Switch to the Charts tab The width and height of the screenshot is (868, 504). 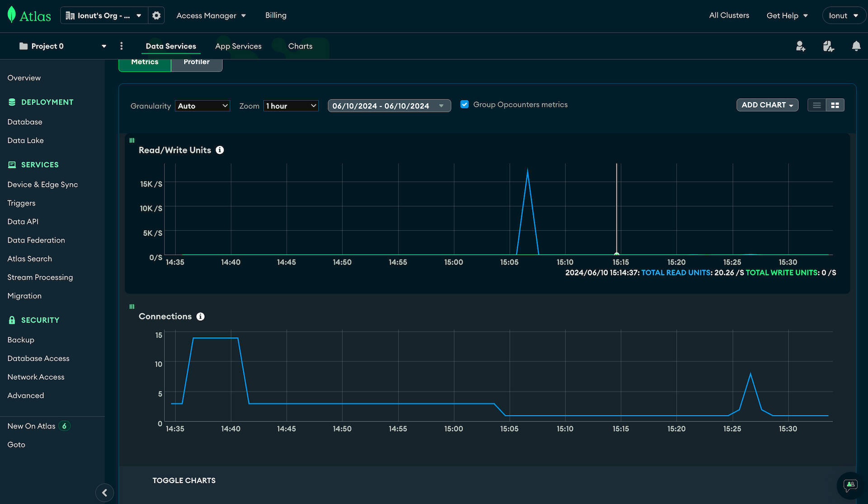[300, 46]
